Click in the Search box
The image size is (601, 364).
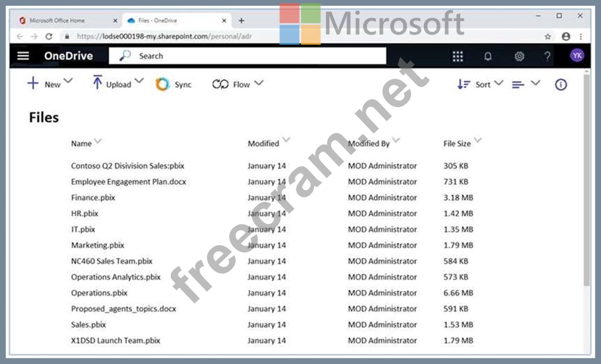247,56
